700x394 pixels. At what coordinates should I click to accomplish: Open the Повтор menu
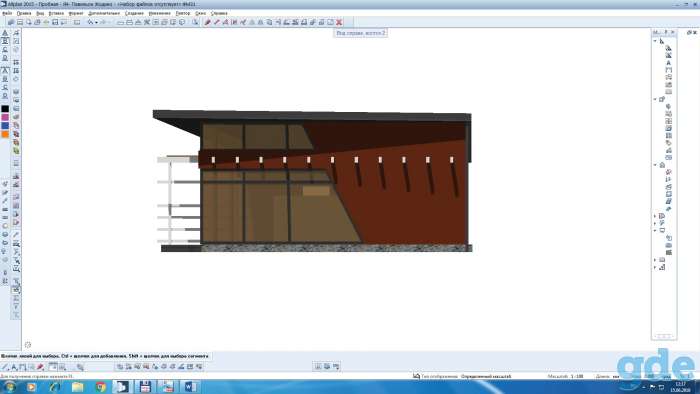183,13
